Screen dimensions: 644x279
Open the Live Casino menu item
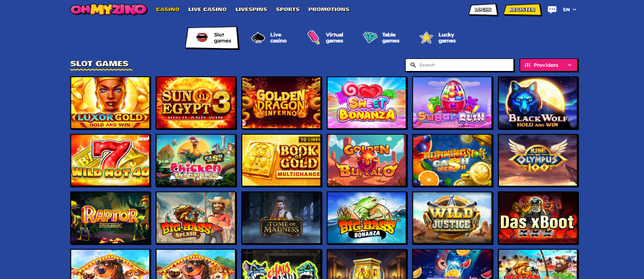[x=207, y=9]
